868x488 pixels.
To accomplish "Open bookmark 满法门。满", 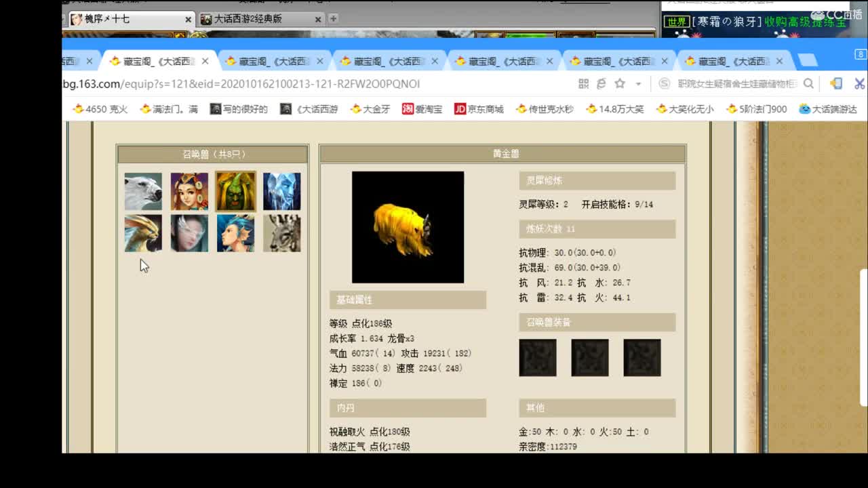I will pyautogui.click(x=169, y=109).
